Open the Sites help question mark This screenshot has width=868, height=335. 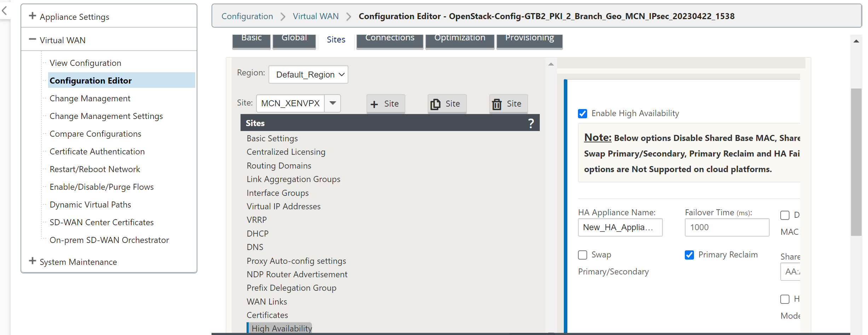[531, 123]
